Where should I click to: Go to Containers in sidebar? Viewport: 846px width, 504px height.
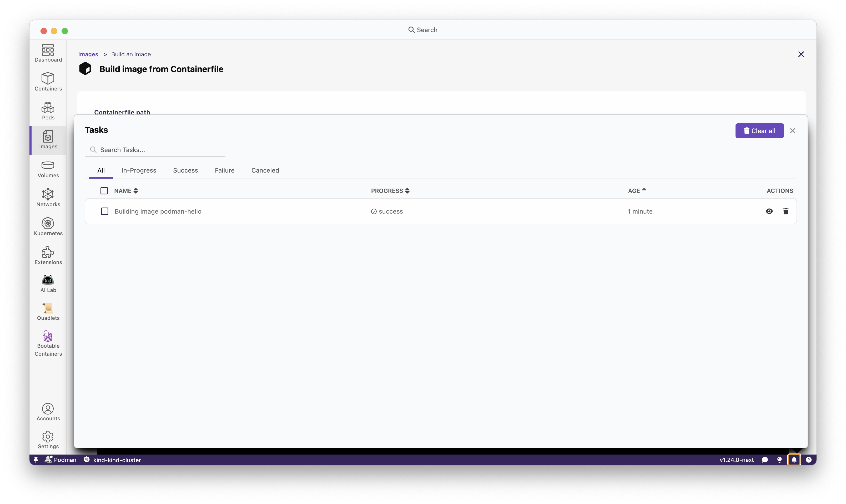click(48, 82)
